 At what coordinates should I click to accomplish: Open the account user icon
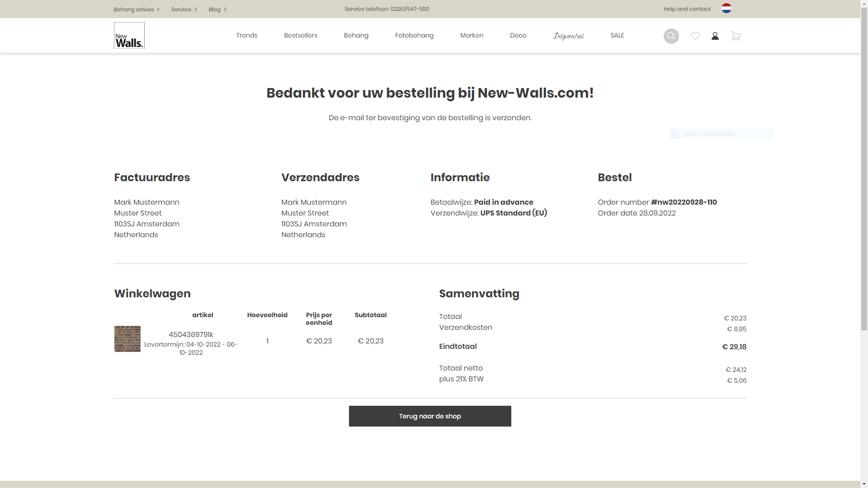(x=715, y=36)
